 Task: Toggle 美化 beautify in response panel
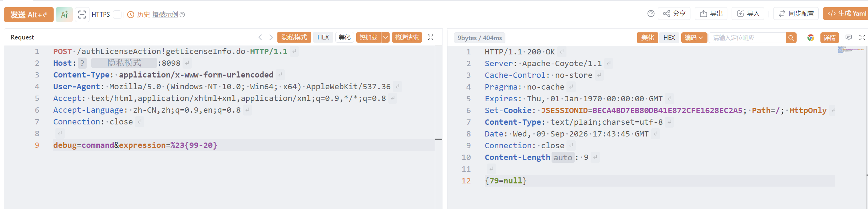[647, 38]
